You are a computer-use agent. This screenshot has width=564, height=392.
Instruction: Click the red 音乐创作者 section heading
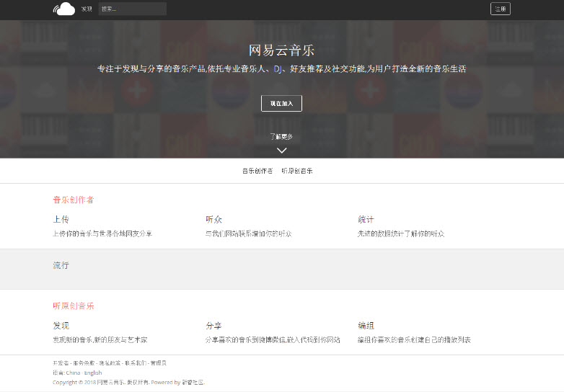(x=74, y=200)
